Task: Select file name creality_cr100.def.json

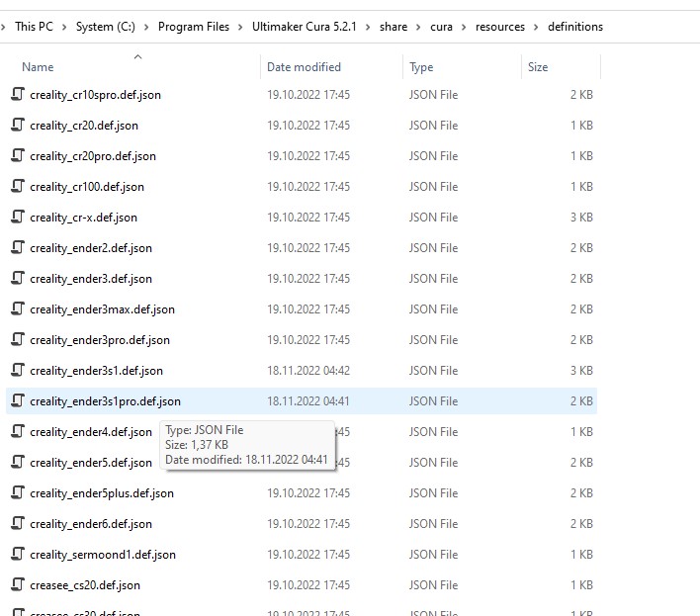Action: [87, 187]
